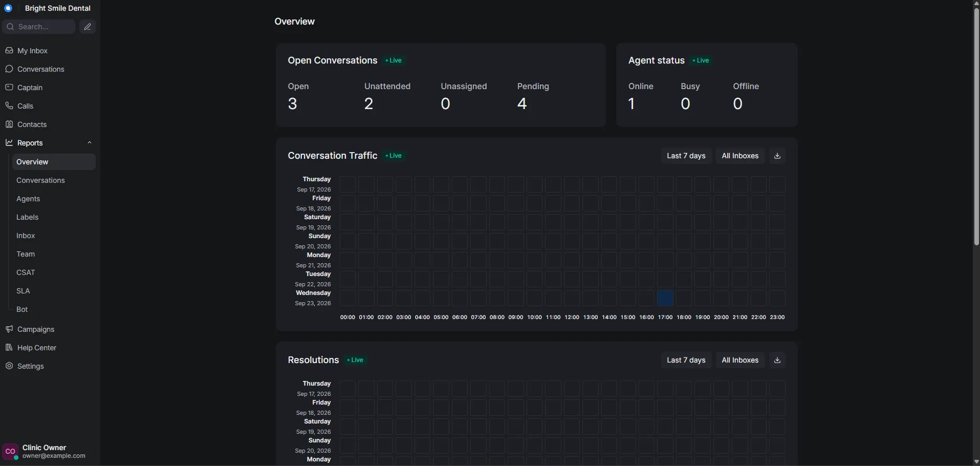Click the highlighted Wednesday 17:00 traffic cell
This screenshot has width=980, height=466.
click(x=665, y=298)
